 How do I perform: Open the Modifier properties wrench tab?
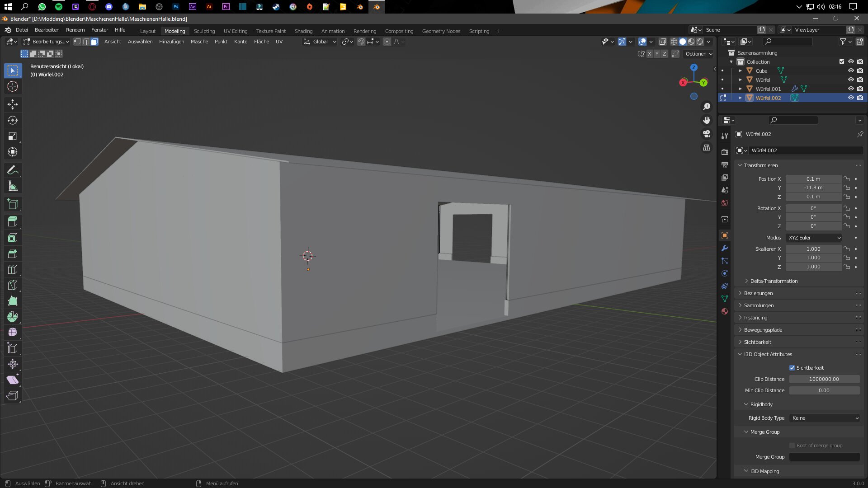click(725, 248)
